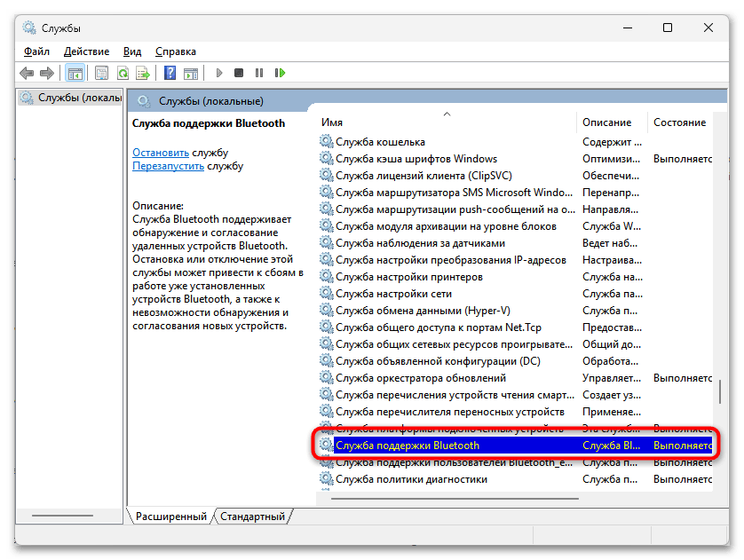Switch to the Расширенный tab

coord(170,517)
